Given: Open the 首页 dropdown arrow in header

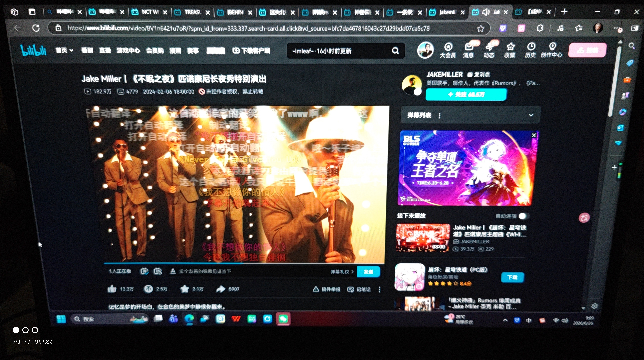Looking at the screenshot, I should tap(71, 50).
